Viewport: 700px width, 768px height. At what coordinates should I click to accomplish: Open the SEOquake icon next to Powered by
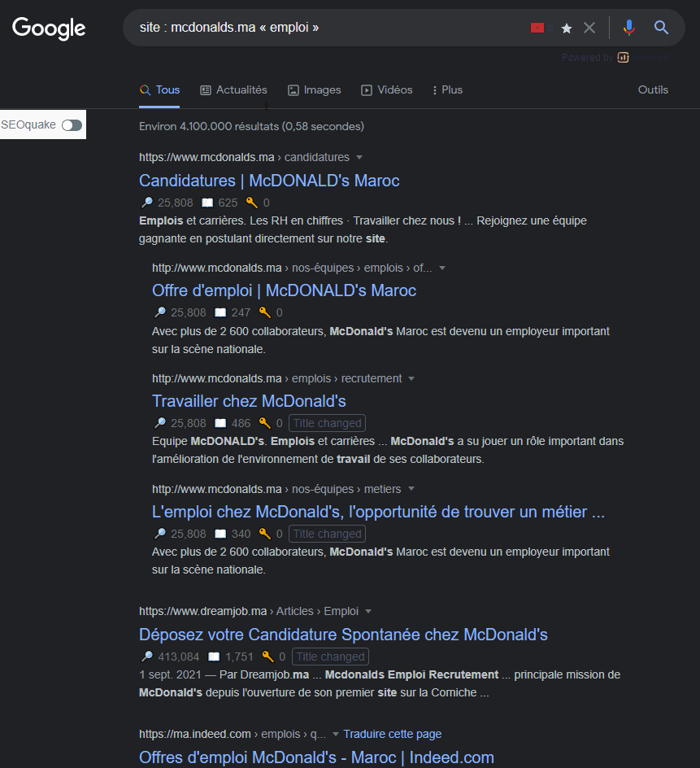coord(623,57)
